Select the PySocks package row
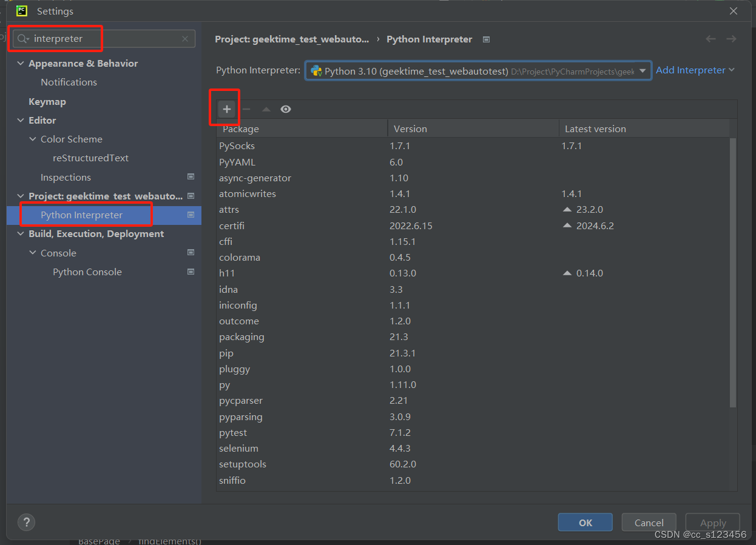Viewport: 756px width, 545px height. pos(473,146)
